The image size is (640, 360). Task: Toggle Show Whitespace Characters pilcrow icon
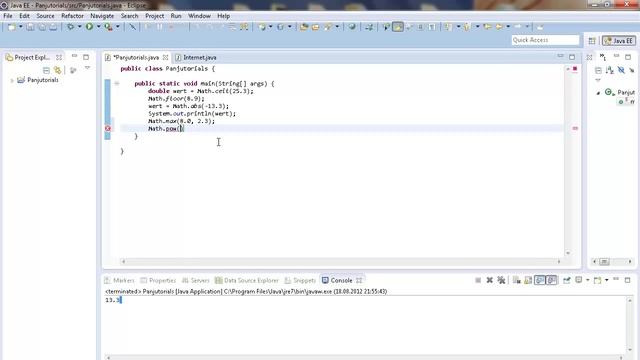432,27
